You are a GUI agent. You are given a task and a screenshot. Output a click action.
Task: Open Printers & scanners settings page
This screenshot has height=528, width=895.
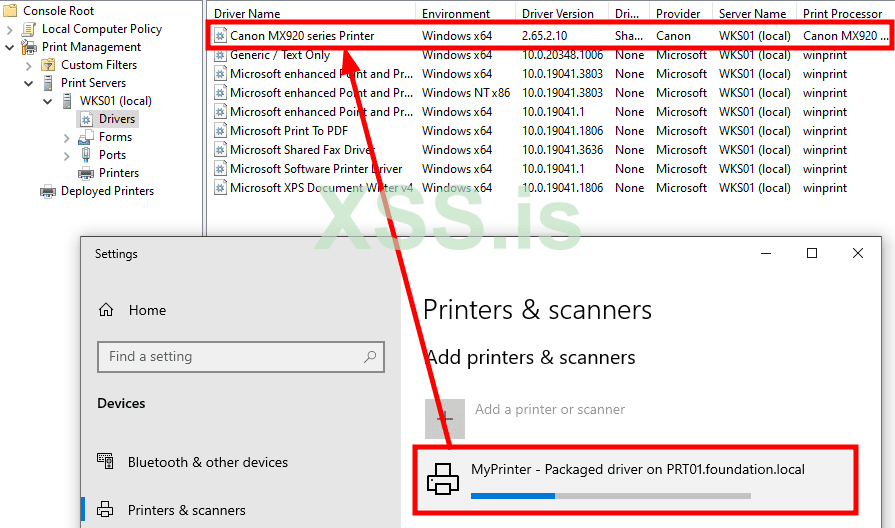pyautogui.click(x=186, y=510)
